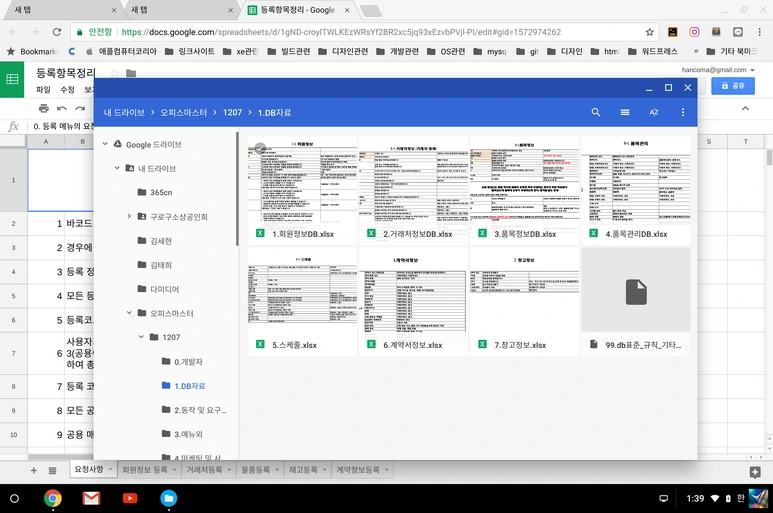Launch Chrome from the shelf
Viewport: 773px width, 513px height.
pos(52,498)
